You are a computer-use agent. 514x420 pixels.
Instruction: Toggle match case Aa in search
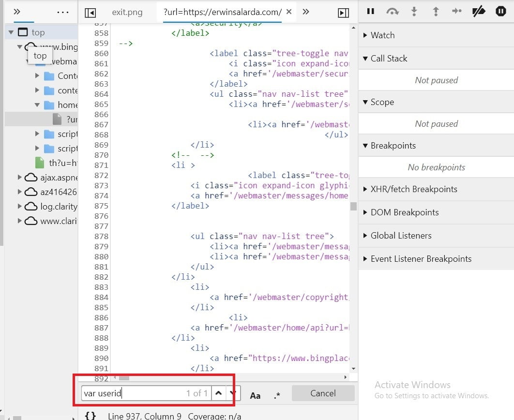tap(255, 395)
